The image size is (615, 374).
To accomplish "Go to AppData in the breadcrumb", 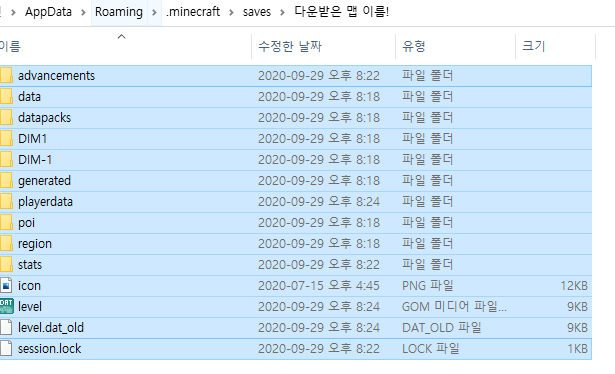I will (49, 12).
